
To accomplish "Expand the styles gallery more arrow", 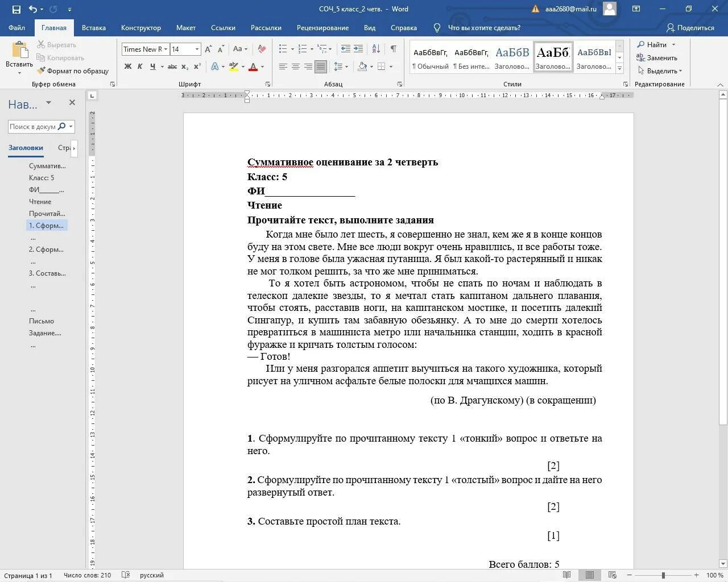I will (x=620, y=68).
